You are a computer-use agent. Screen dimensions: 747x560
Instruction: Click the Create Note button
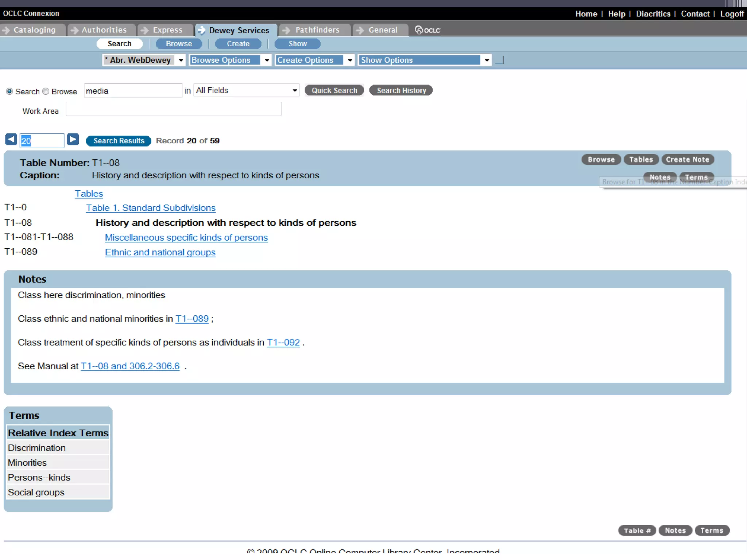point(687,159)
